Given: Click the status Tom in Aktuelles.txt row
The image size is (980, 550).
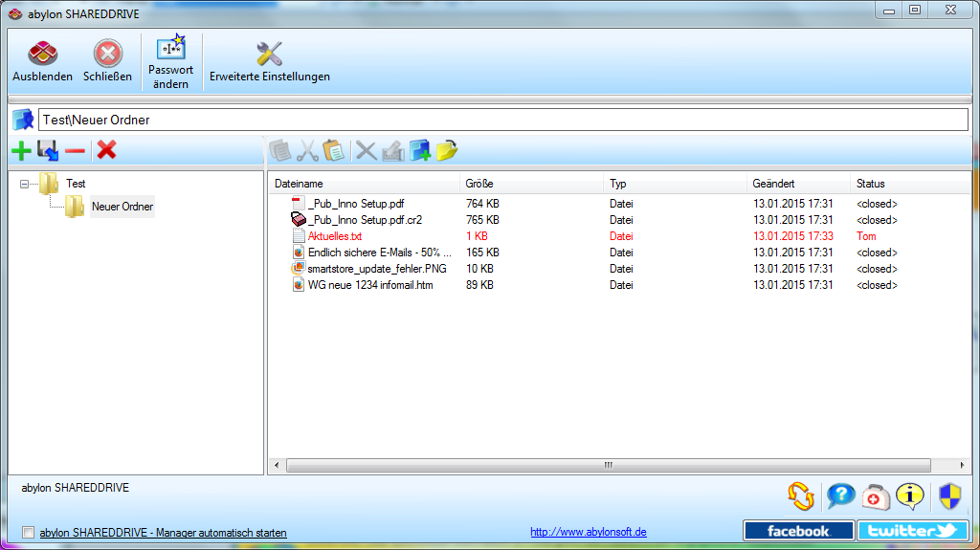Looking at the screenshot, I should coord(866,235).
